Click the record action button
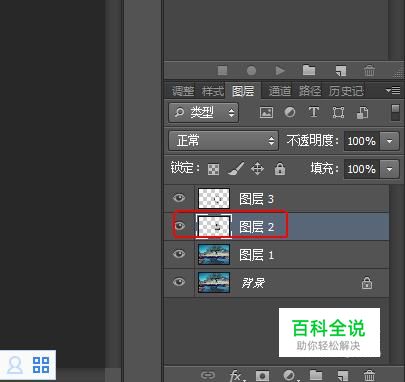405x382 pixels. pyautogui.click(x=251, y=70)
